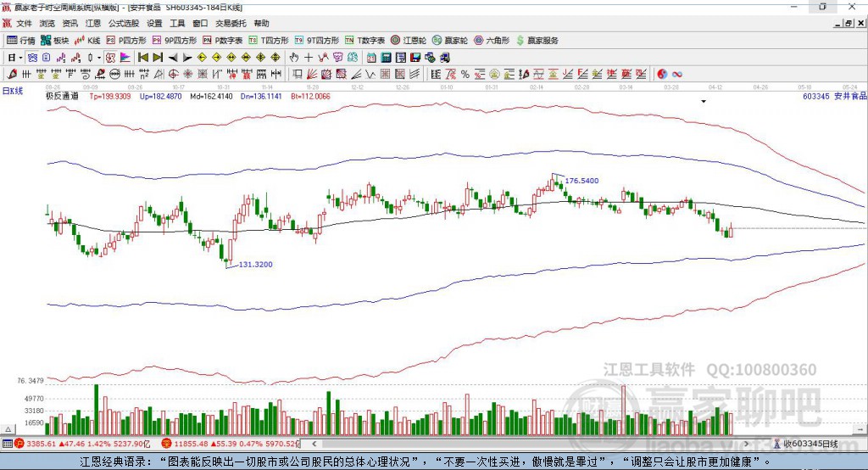Click the zigzag wave line tool
The width and height of the screenshot is (868, 470).
pyautogui.click(x=370, y=75)
